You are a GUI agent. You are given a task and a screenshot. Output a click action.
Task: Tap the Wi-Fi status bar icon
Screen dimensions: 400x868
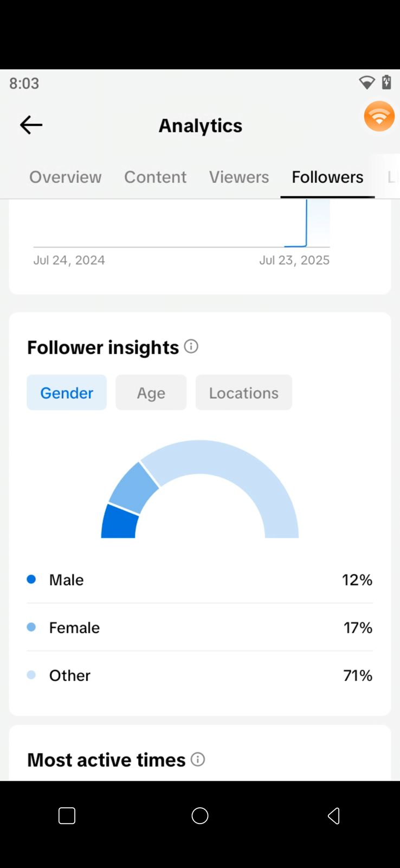coord(367,82)
